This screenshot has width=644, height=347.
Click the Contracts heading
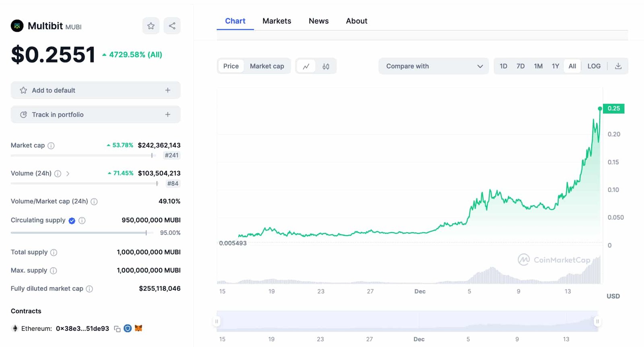click(x=26, y=311)
